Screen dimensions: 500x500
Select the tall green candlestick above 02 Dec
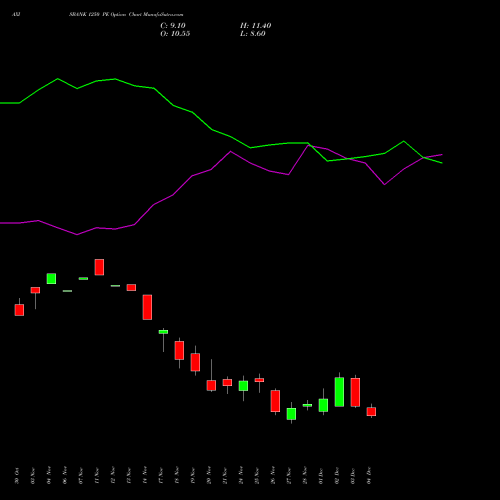coord(339,392)
